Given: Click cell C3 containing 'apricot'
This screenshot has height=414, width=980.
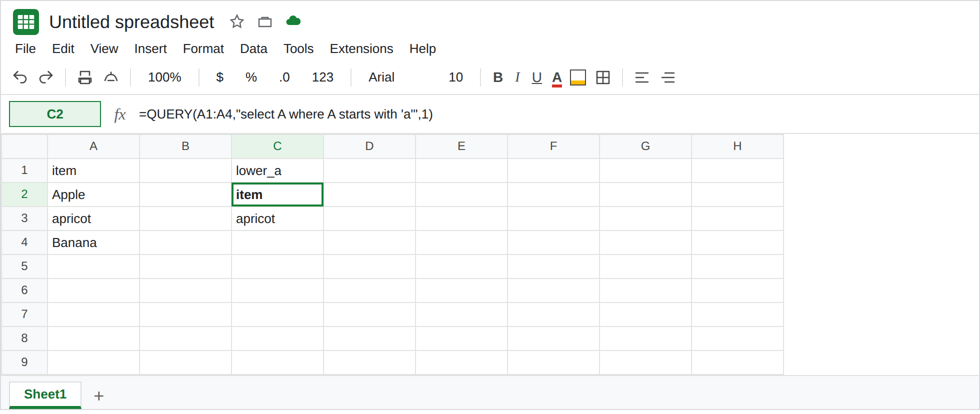Looking at the screenshot, I should (277, 218).
